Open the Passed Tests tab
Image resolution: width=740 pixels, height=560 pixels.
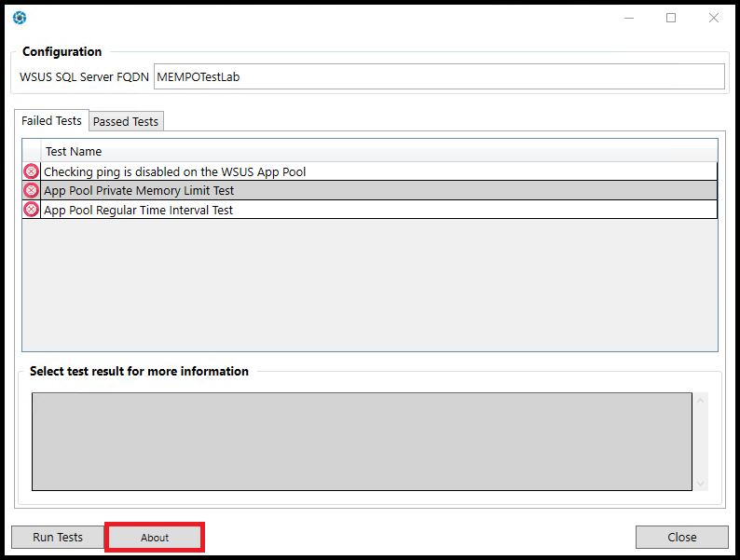point(126,122)
